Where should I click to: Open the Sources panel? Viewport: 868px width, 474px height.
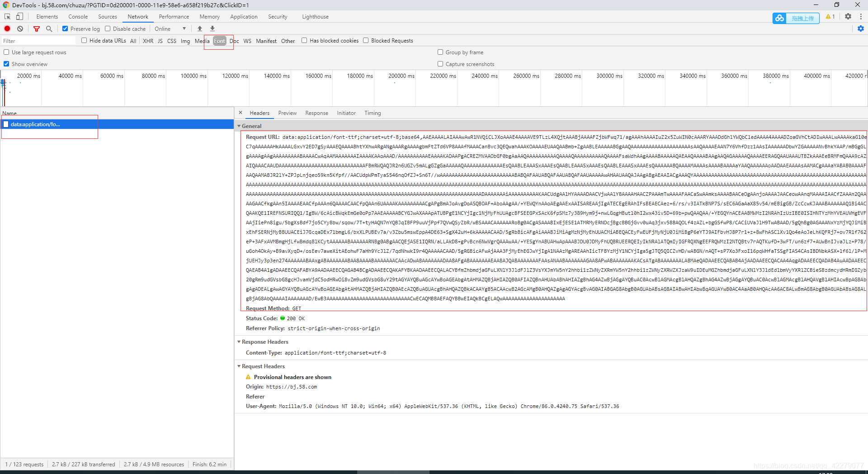[108, 17]
